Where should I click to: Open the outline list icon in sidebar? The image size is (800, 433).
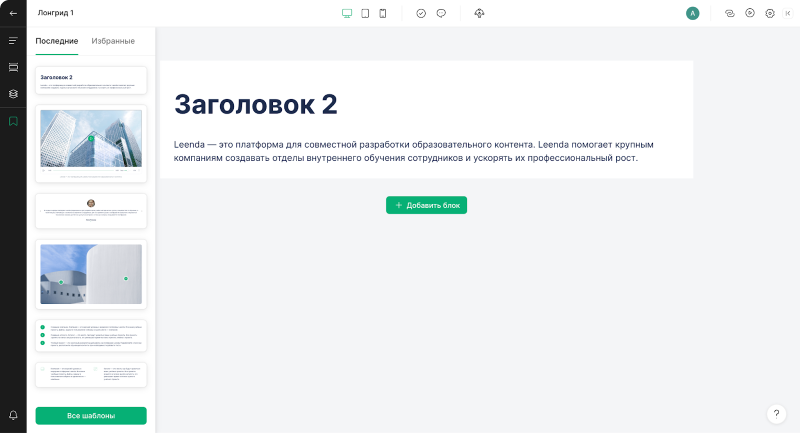[13, 41]
